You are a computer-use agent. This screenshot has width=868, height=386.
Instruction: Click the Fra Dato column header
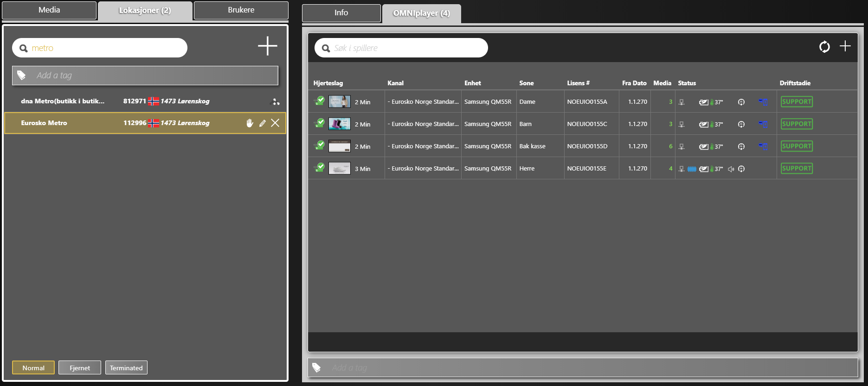tap(634, 83)
